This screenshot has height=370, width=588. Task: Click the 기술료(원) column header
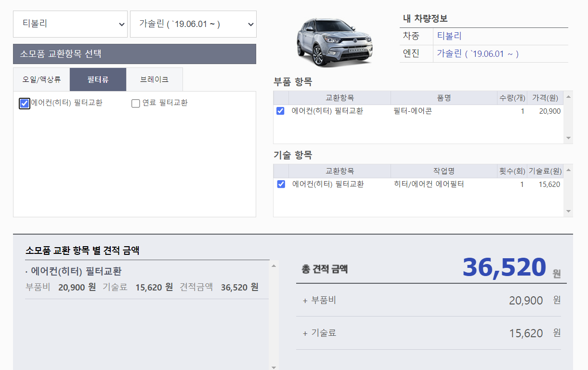pos(546,171)
